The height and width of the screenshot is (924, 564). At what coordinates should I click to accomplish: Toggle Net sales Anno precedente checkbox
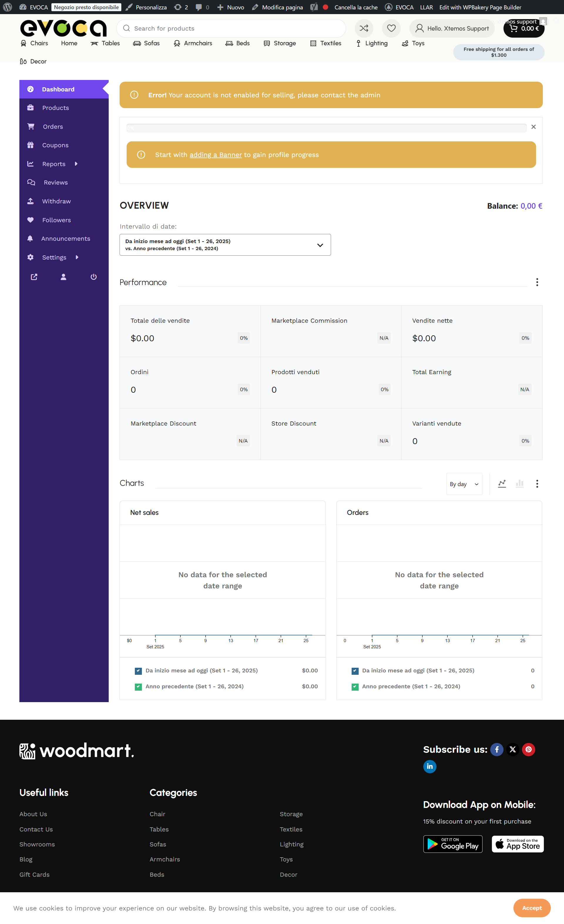(138, 687)
